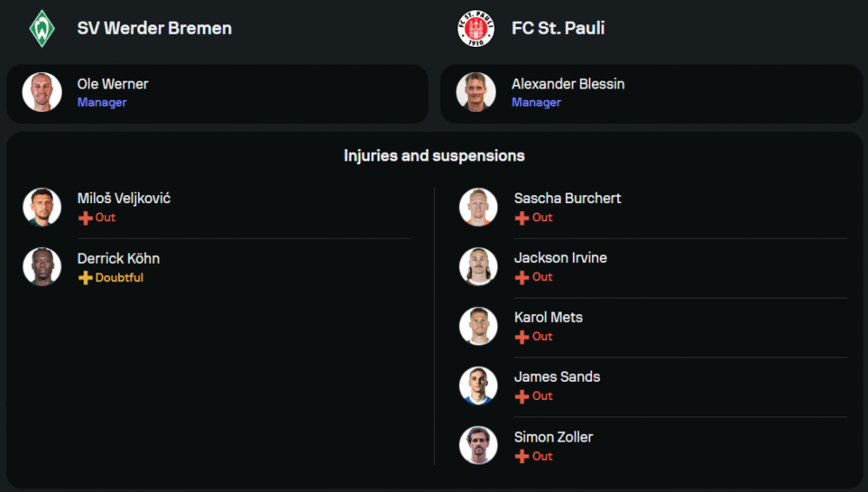
Task: Click the FC St. Pauli club crest
Action: pyautogui.click(x=476, y=28)
